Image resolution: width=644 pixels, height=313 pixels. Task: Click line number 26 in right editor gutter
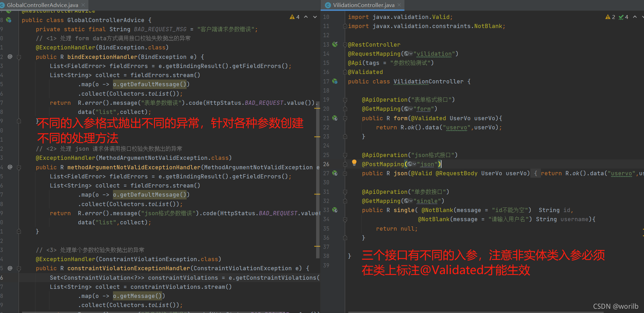click(x=326, y=164)
